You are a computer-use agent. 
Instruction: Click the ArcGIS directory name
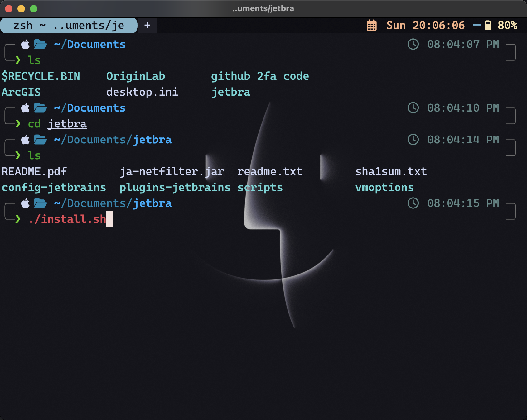(21, 92)
